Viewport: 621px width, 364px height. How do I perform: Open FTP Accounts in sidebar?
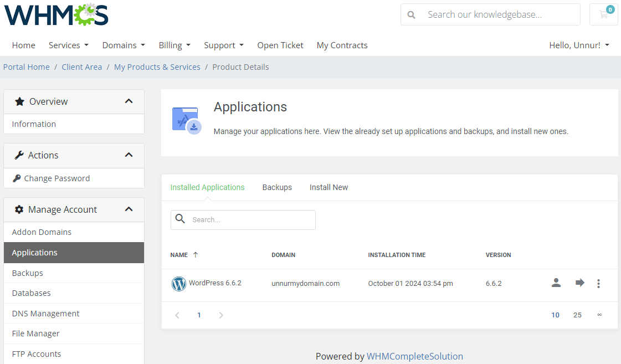click(74, 354)
